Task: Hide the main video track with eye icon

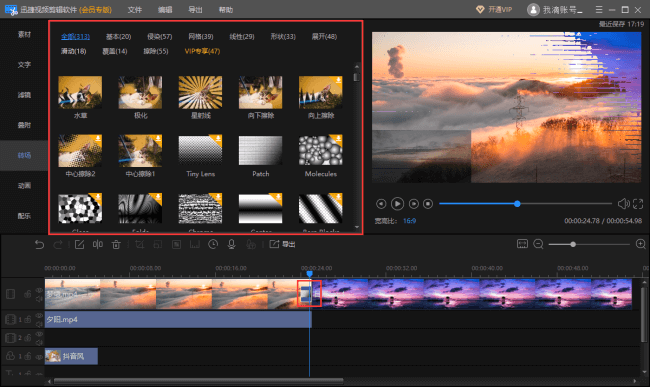Action: pyautogui.click(x=39, y=290)
